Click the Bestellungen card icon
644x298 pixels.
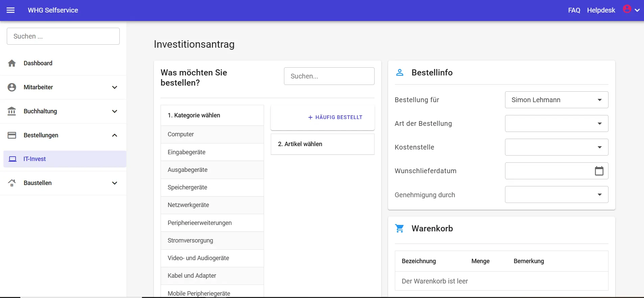click(x=12, y=135)
